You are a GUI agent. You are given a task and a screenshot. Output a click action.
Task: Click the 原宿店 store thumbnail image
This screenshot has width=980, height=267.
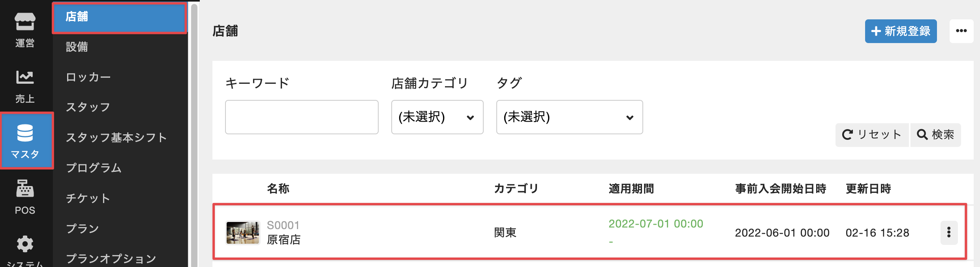click(x=243, y=233)
